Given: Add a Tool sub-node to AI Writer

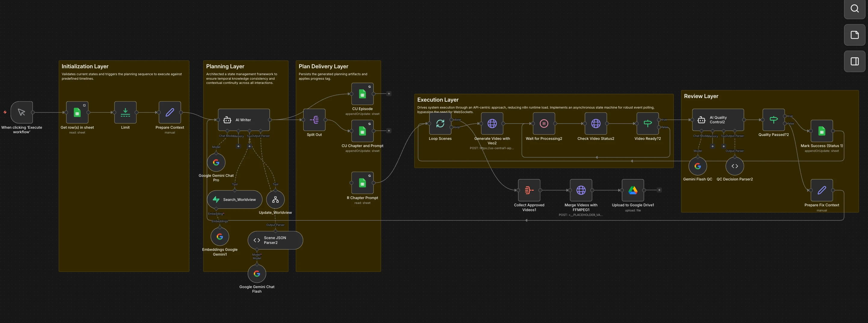Looking at the screenshot, I should click(x=249, y=146).
